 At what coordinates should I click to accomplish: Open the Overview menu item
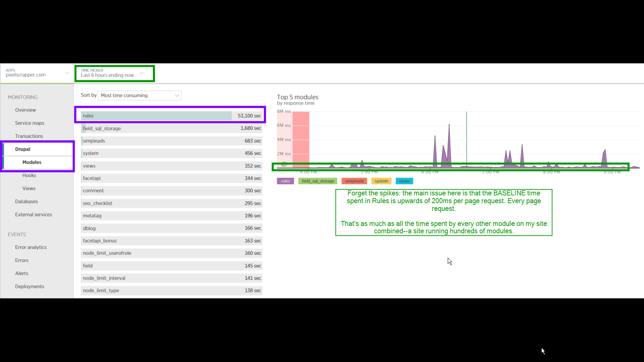point(25,110)
